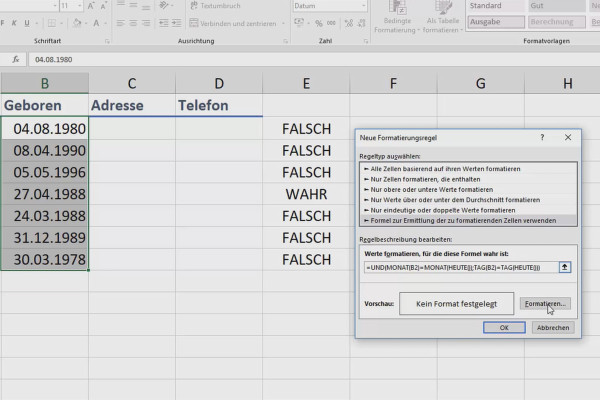Open the Zahl dialog launcher

(x=366, y=41)
